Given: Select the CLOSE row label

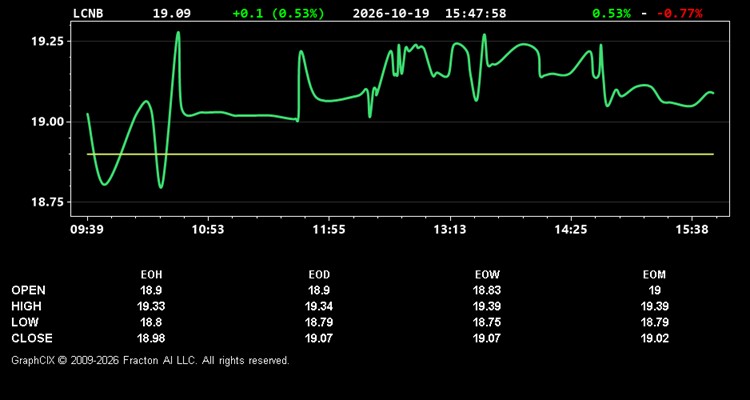Looking at the screenshot, I should pyautogui.click(x=32, y=338).
